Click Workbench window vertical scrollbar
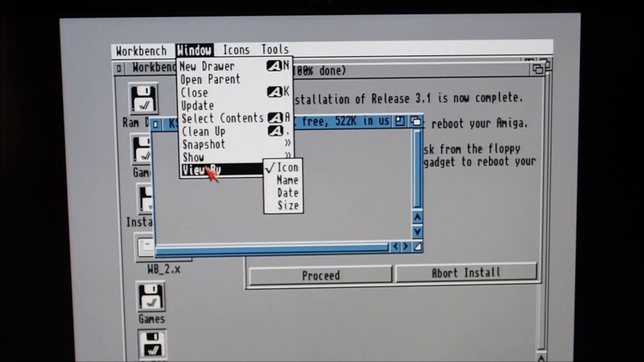The image size is (644, 362). point(544,211)
